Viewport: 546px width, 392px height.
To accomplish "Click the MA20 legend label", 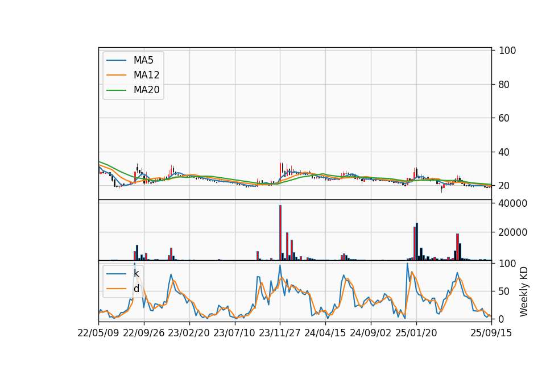I will 146,90.
